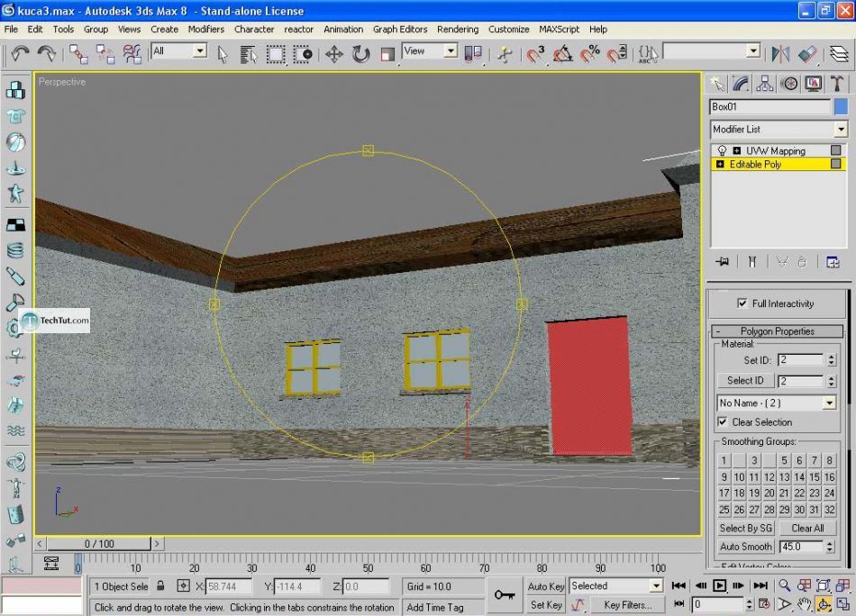This screenshot has height=616, width=856.
Task: Open the No Name - ( 2 ) material dropdown
Action: (829, 403)
